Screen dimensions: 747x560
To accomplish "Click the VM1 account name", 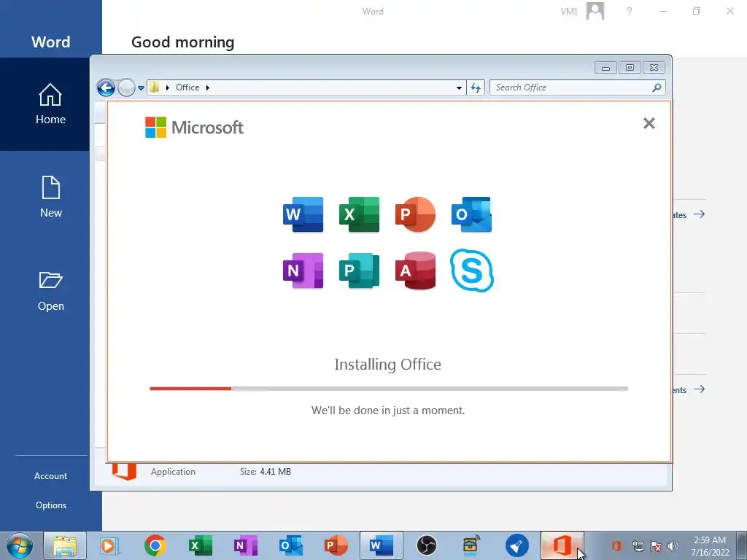I will 569,12.
